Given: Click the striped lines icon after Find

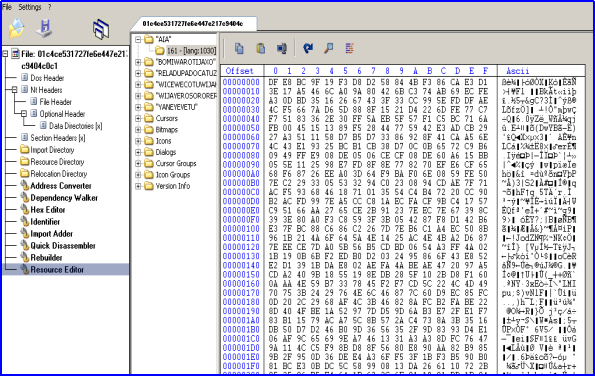Looking at the screenshot, I should pyautogui.click(x=349, y=49).
